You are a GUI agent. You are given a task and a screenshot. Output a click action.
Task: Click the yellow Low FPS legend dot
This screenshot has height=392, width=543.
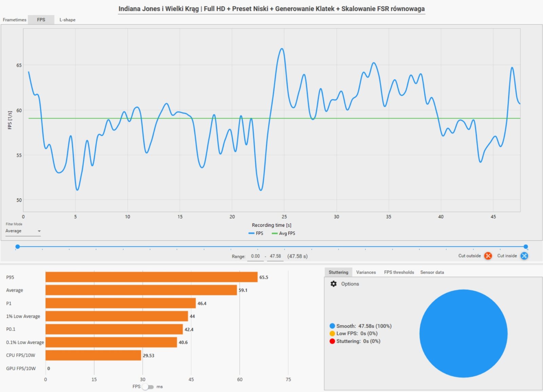point(332,333)
